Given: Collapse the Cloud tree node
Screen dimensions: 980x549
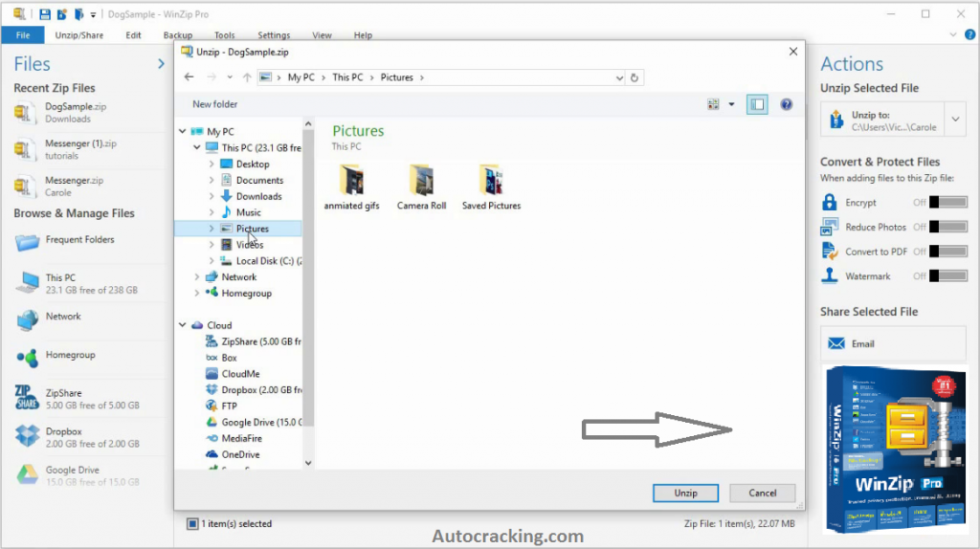Looking at the screenshot, I should point(183,325).
